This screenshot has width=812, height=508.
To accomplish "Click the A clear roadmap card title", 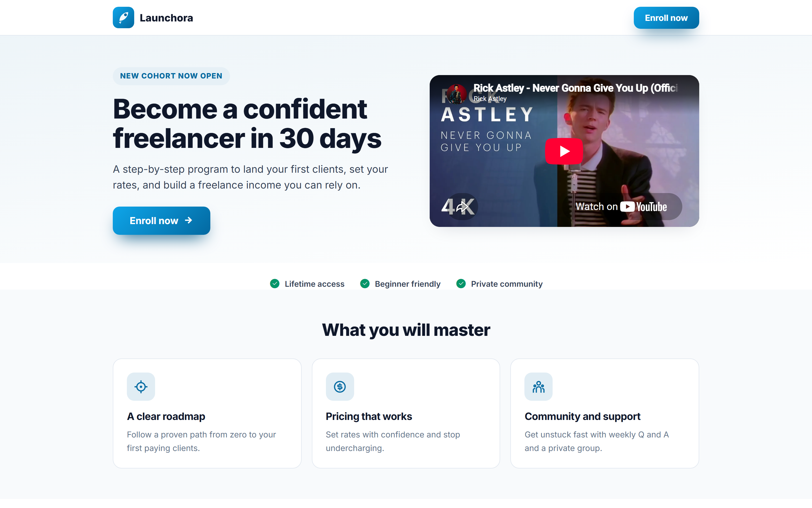I will tap(166, 416).
